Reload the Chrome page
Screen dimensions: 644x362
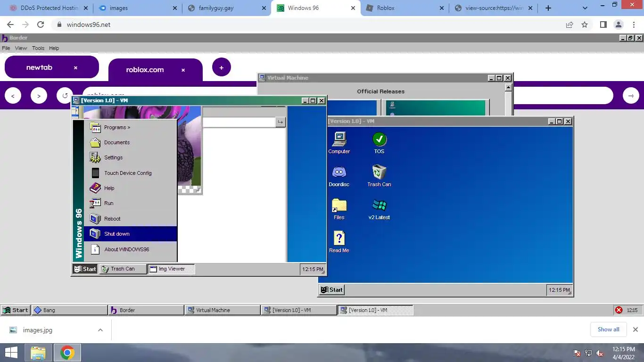point(41,25)
